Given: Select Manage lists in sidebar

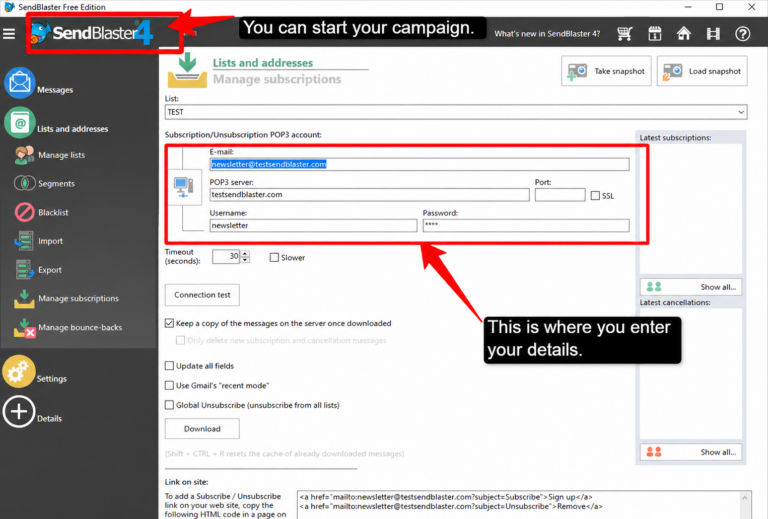Looking at the screenshot, I should (61, 155).
